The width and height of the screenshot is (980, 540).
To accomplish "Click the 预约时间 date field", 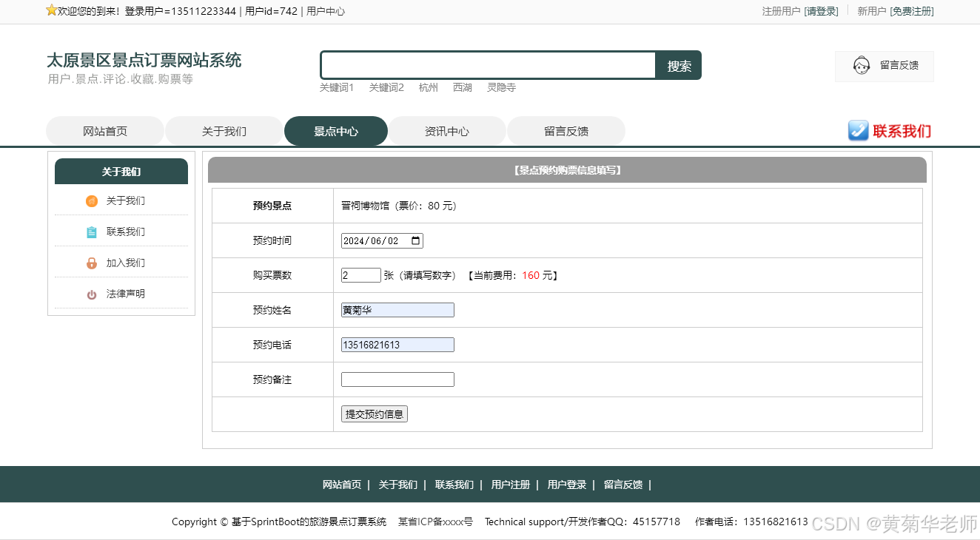I will point(382,240).
